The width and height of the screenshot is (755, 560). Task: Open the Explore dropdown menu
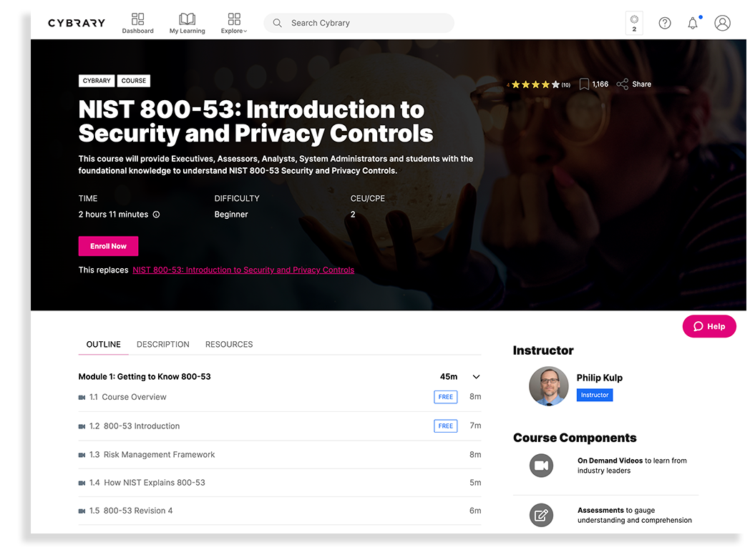pos(234,23)
